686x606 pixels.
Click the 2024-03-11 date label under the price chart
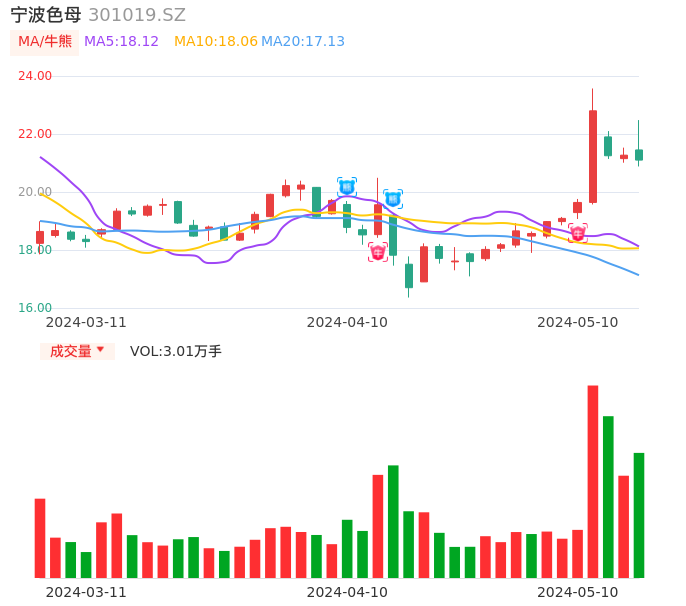86,322
